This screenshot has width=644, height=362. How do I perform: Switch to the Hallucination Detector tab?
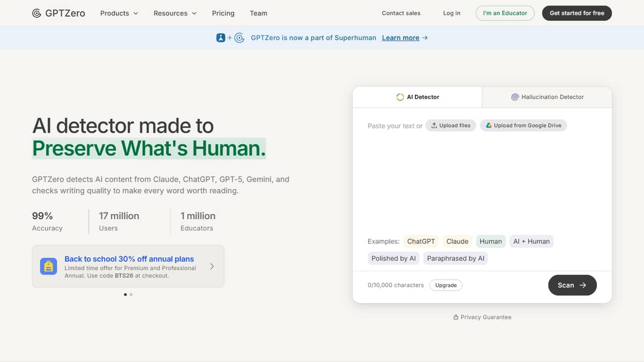[547, 97]
